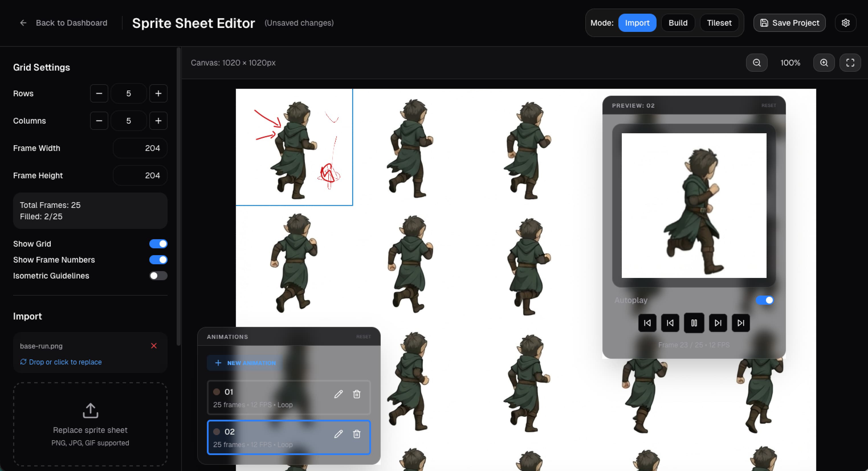868x471 pixels.
Task: Toggle off Show Grid
Action: [158, 243]
